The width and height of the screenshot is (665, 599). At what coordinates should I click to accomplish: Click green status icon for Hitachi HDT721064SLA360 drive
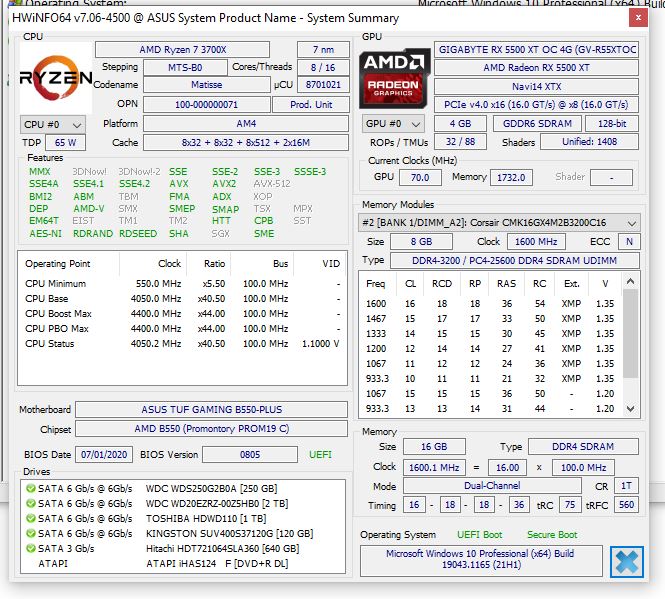tap(31, 549)
